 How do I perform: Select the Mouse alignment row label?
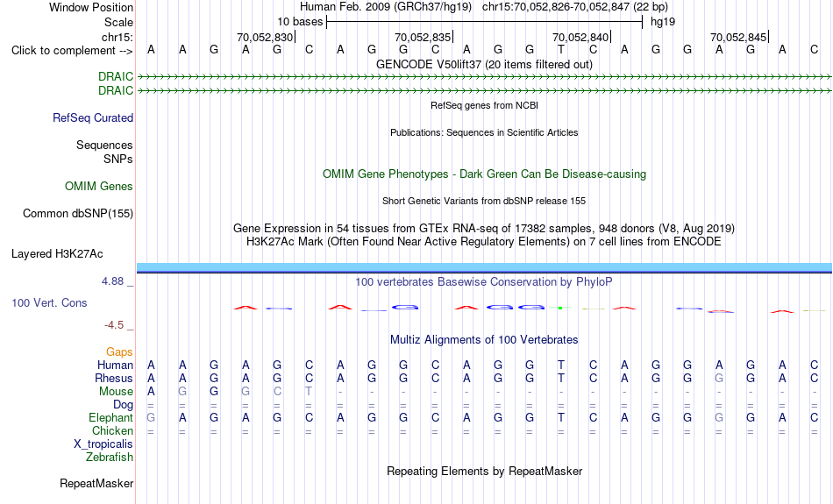pos(116,392)
